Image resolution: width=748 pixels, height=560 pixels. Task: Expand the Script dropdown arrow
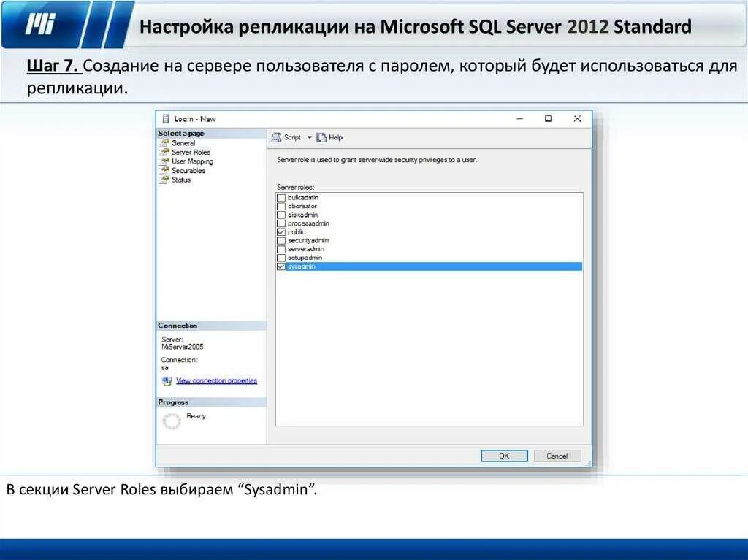309,137
